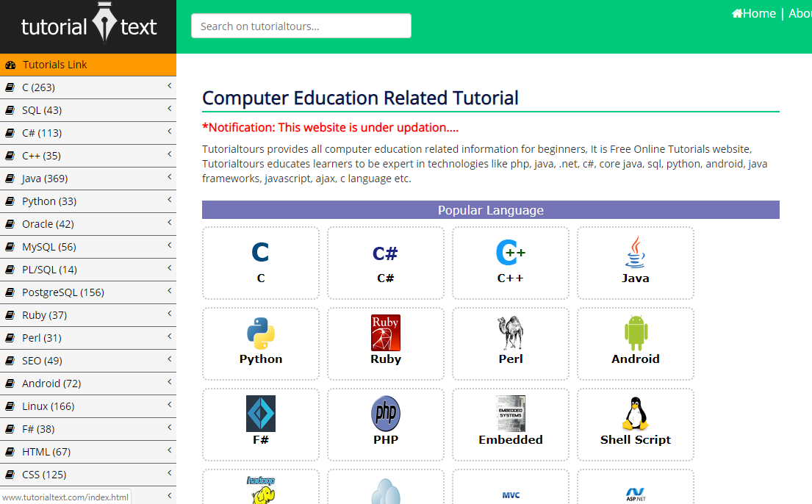Expand the Android (72) chevron

point(169,382)
